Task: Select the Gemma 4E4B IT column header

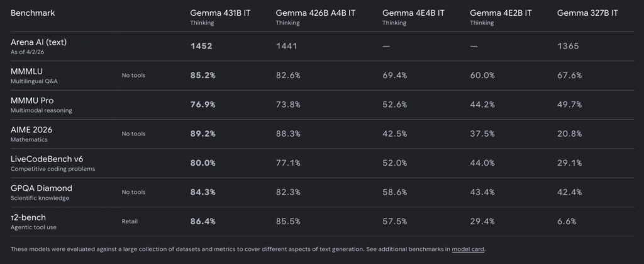Action: [x=413, y=13]
